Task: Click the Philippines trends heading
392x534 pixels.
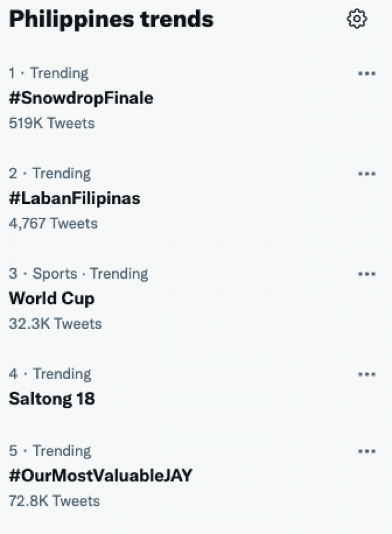Action: coord(111,20)
